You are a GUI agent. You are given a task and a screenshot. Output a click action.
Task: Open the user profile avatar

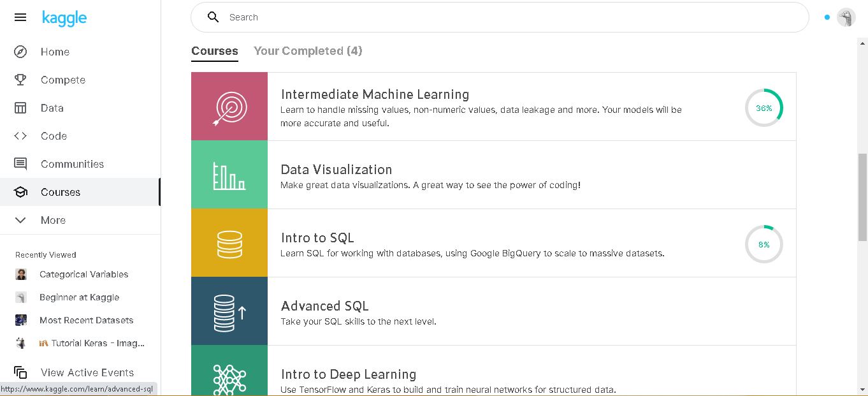pos(846,17)
